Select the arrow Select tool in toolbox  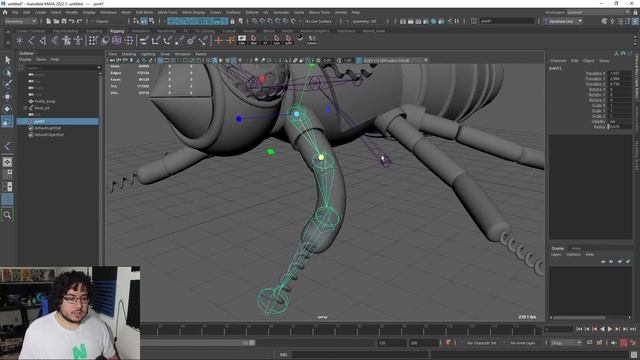pos(7,60)
